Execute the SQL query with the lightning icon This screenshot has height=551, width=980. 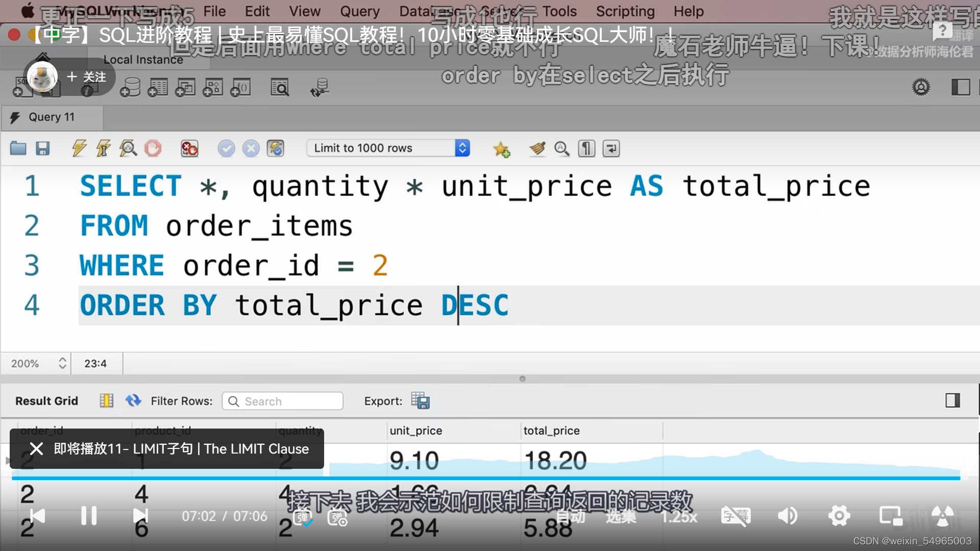coord(78,148)
